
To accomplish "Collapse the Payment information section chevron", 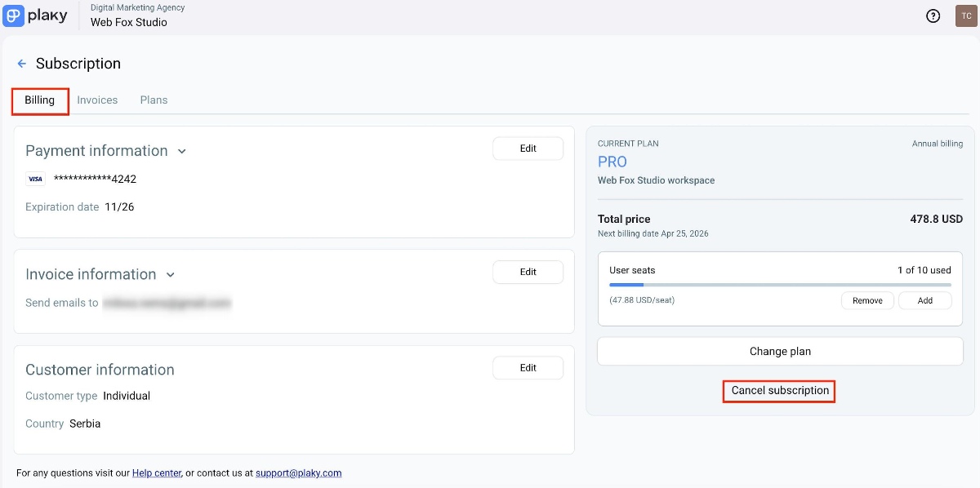I will (182, 151).
